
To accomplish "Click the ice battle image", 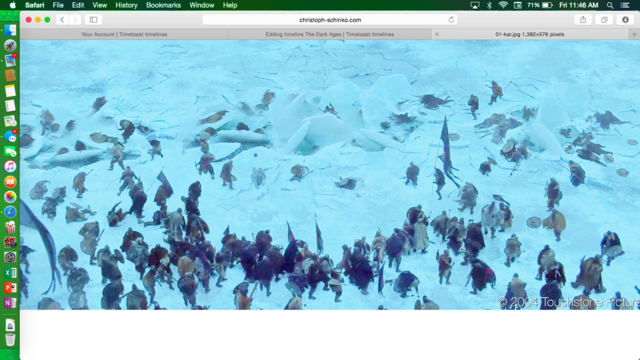I will pos(330,175).
